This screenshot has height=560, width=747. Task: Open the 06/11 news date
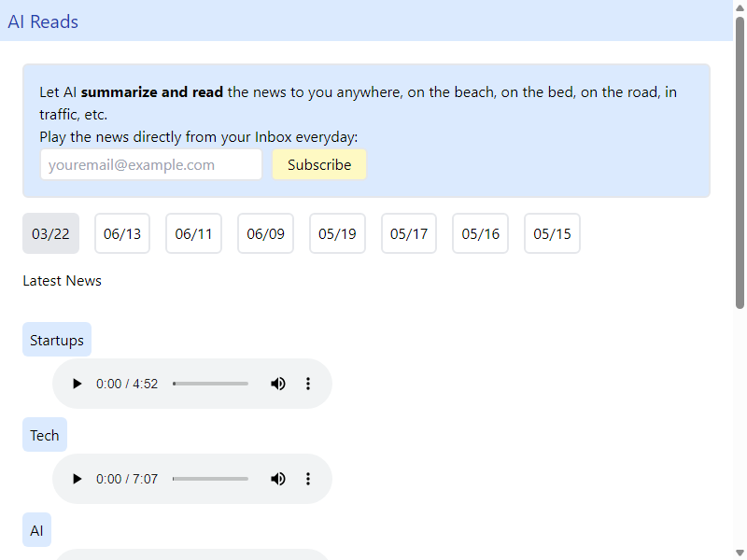coord(194,234)
